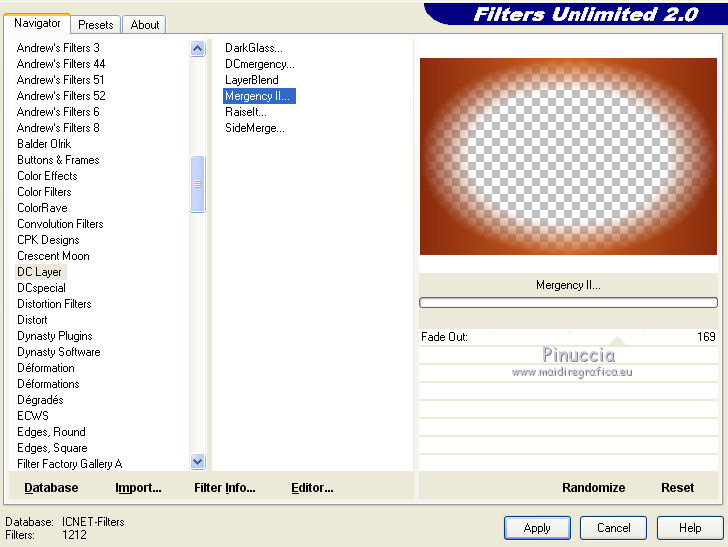Select the DCmergency... filter
This screenshot has height=547, width=728.
pyautogui.click(x=260, y=64)
